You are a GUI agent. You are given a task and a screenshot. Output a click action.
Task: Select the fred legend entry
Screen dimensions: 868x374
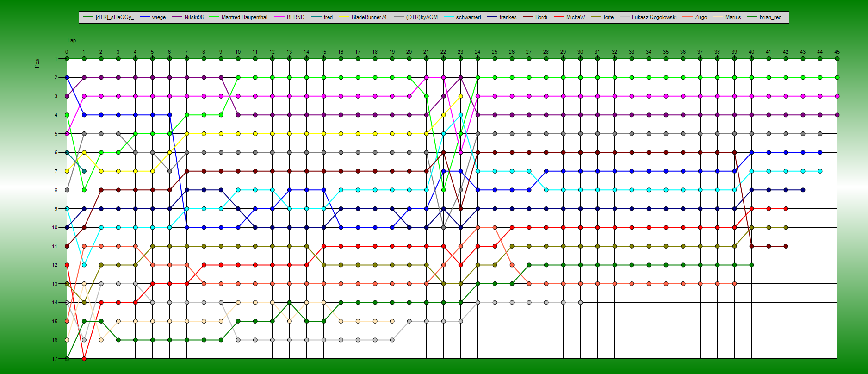click(x=322, y=17)
